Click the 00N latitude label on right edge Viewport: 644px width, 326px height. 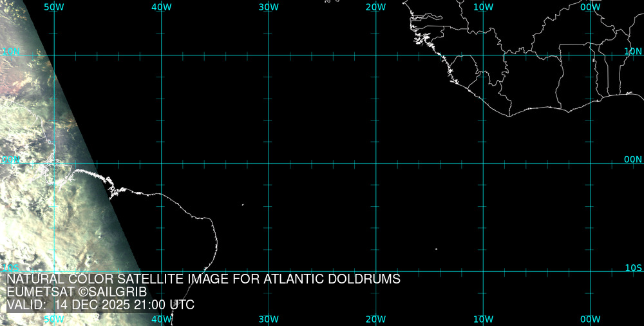click(x=634, y=159)
